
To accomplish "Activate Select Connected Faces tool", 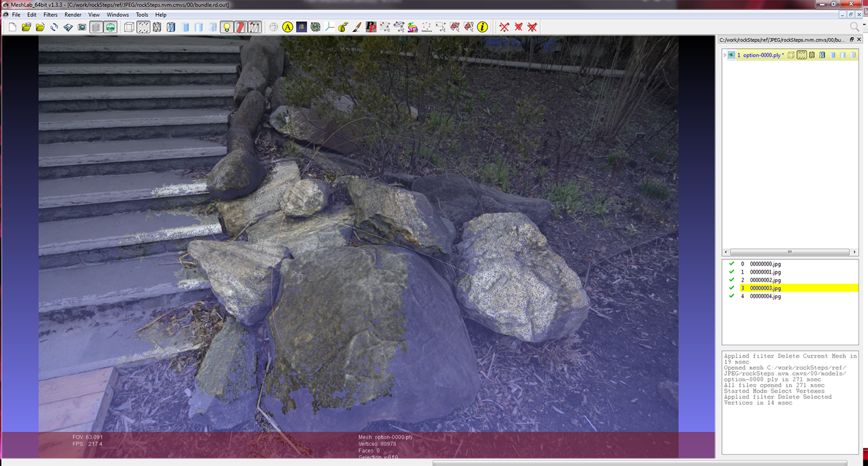I will (469, 27).
